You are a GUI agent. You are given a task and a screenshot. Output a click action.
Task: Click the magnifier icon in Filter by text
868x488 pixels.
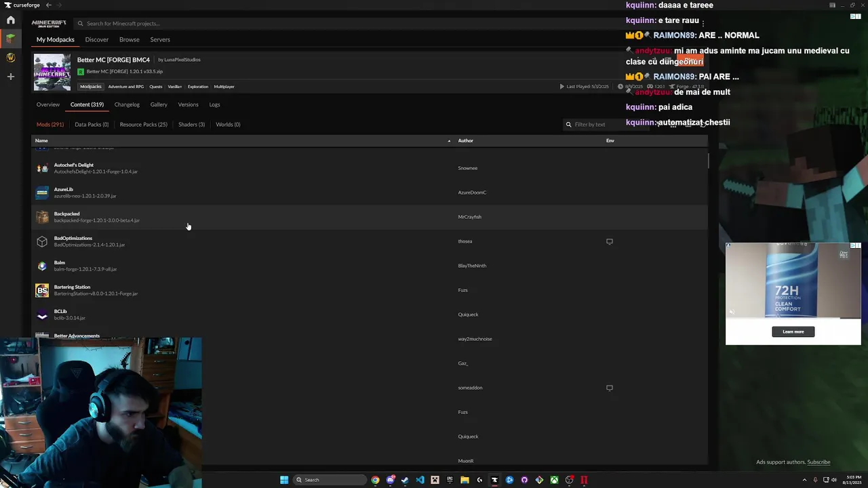[568, 125]
